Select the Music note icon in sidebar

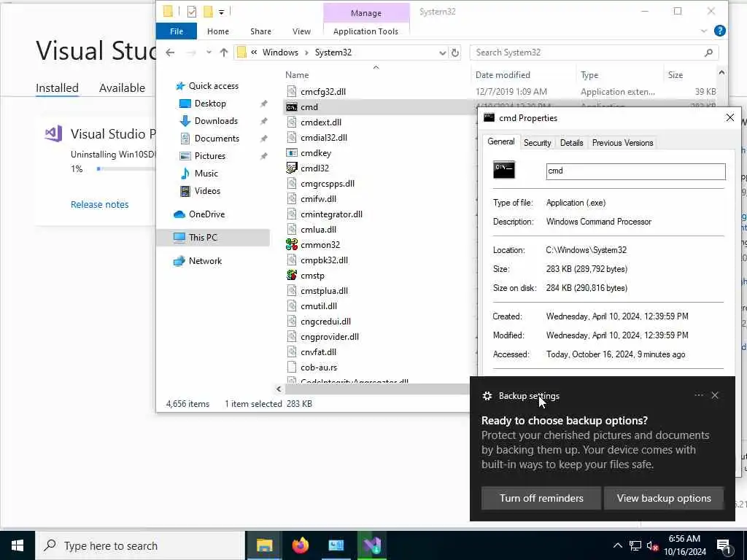185,174
